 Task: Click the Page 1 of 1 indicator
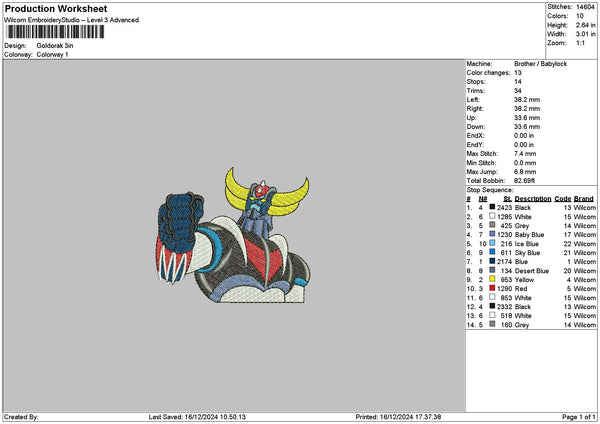579,417
